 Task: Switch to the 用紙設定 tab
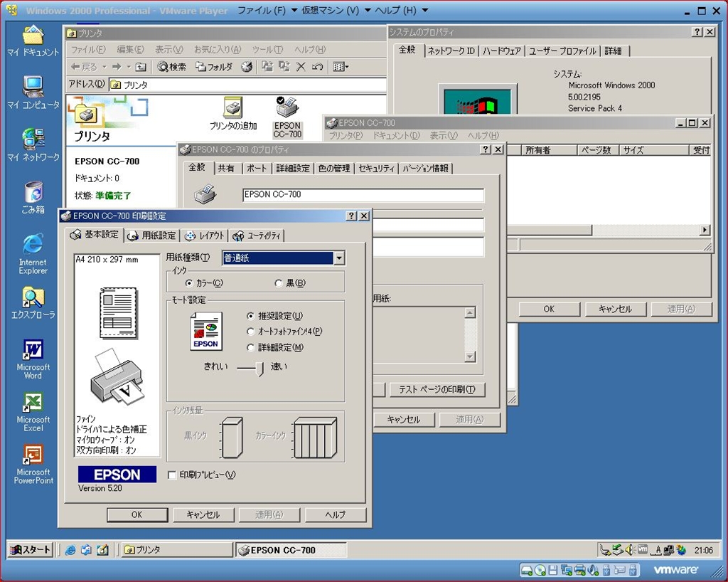[x=152, y=236]
